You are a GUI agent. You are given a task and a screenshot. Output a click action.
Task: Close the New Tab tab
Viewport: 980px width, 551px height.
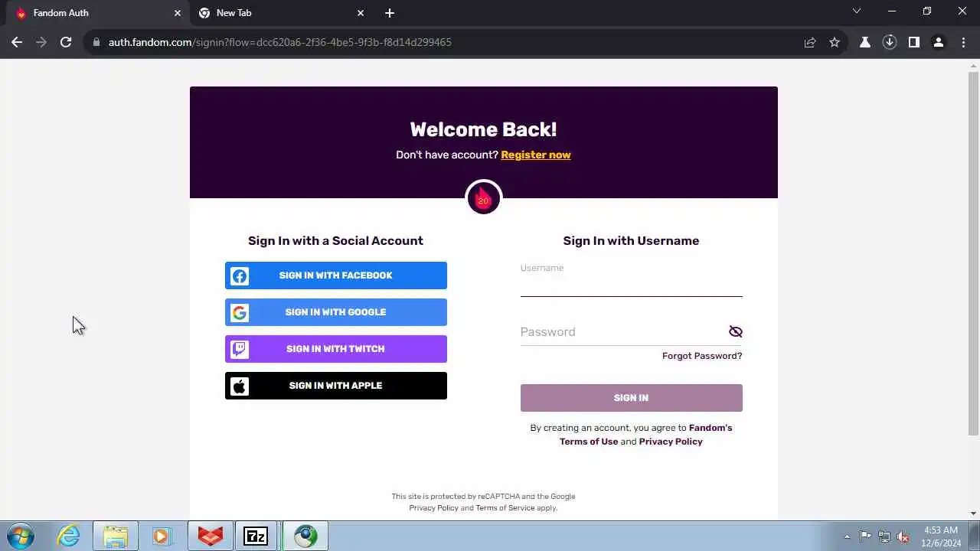[x=361, y=13]
